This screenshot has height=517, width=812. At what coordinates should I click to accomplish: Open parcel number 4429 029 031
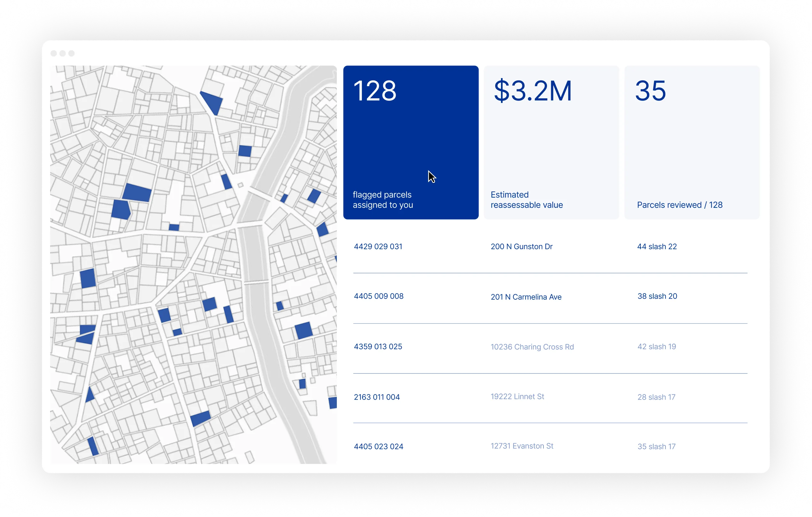click(378, 246)
